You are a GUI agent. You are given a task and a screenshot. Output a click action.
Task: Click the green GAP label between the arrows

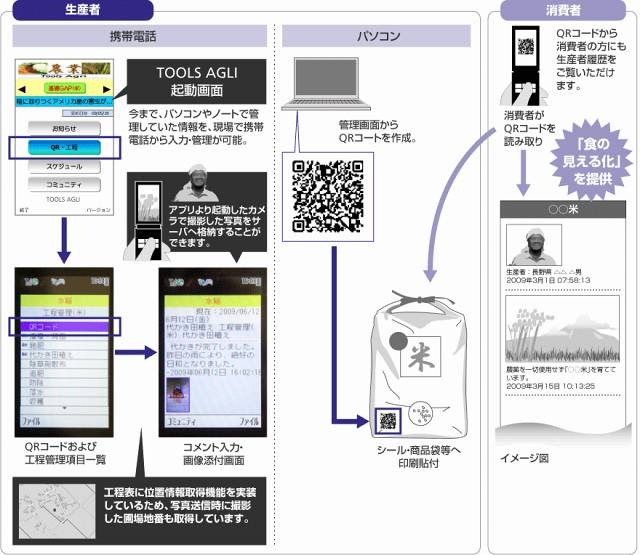[65, 88]
